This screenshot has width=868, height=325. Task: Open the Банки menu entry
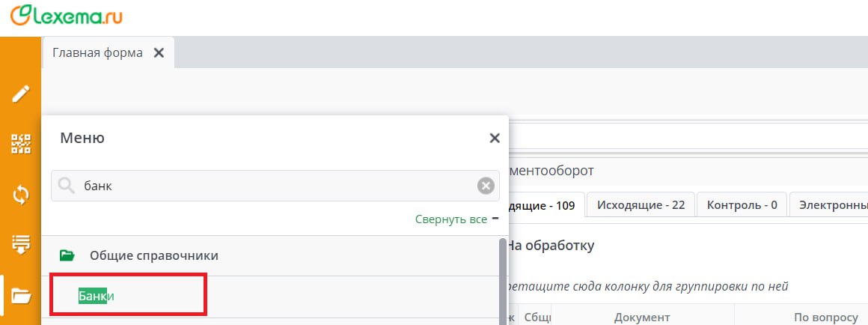(97, 297)
